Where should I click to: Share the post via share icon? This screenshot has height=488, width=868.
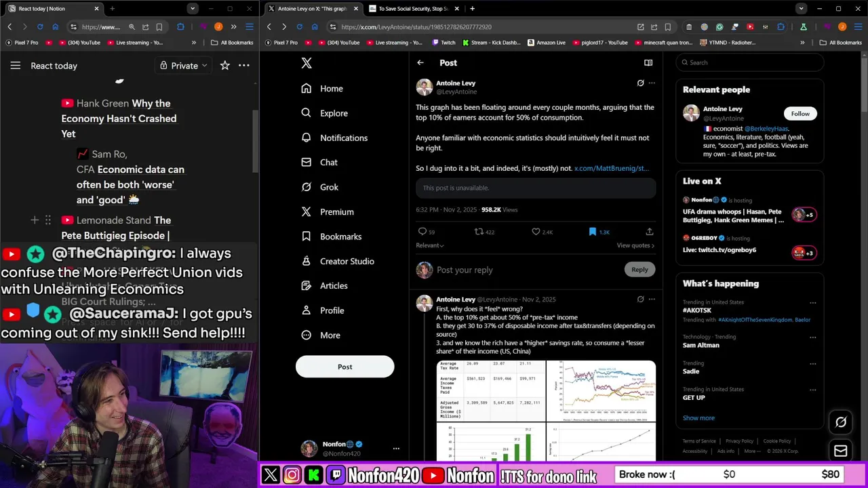(649, 232)
